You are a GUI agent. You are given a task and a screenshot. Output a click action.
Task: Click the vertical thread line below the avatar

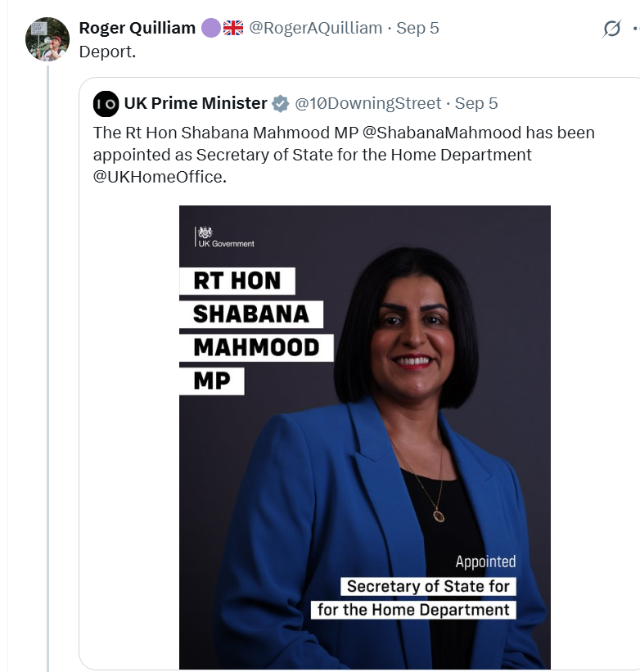click(47, 368)
